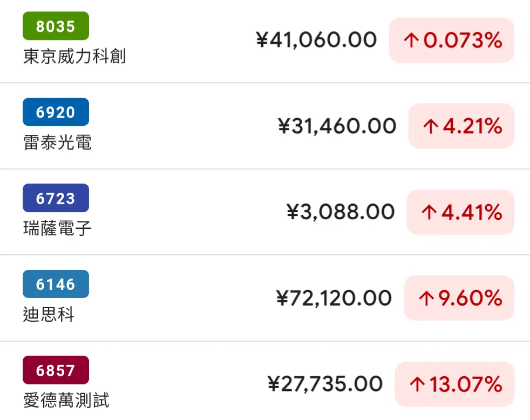Select the ¥3,088.00 price
The image size is (530, 420).
click(341, 212)
